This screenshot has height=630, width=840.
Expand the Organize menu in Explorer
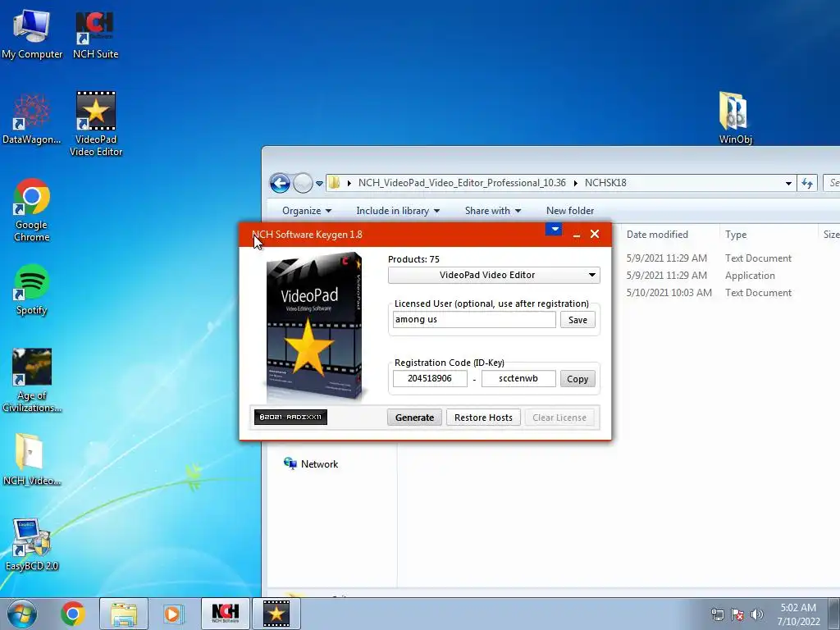307,211
